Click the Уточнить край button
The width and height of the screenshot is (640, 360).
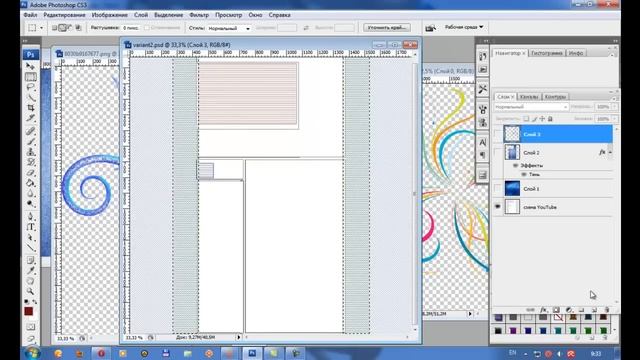coord(387,28)
